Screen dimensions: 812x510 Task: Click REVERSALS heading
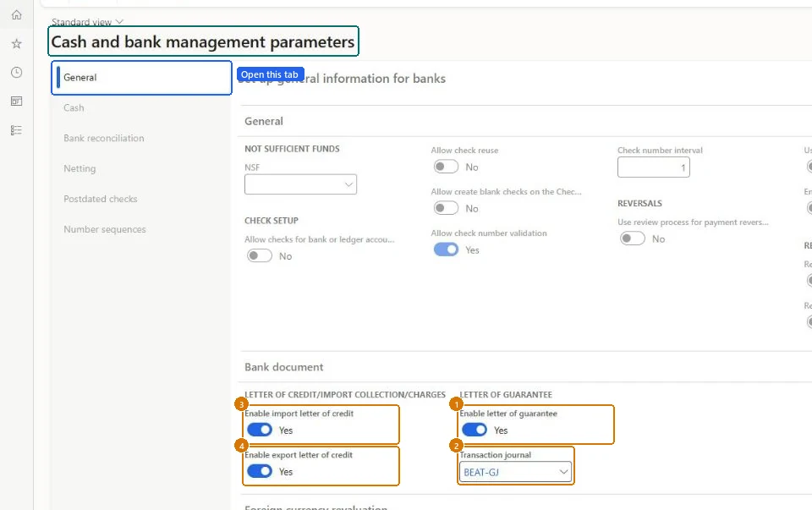pos(639,204)
